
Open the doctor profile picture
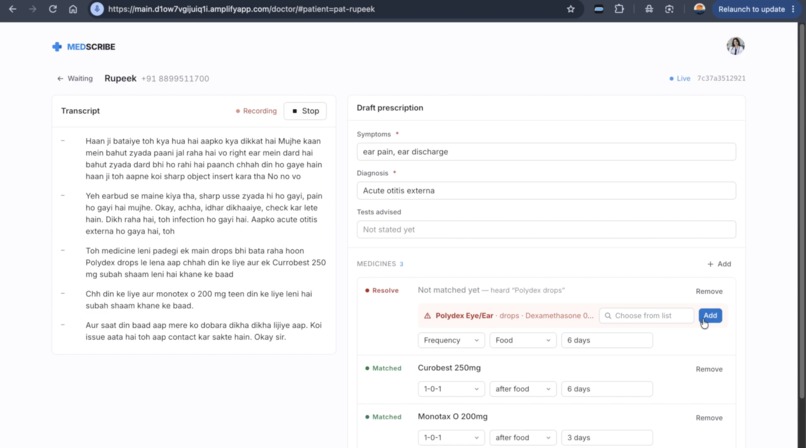(736, 46)
